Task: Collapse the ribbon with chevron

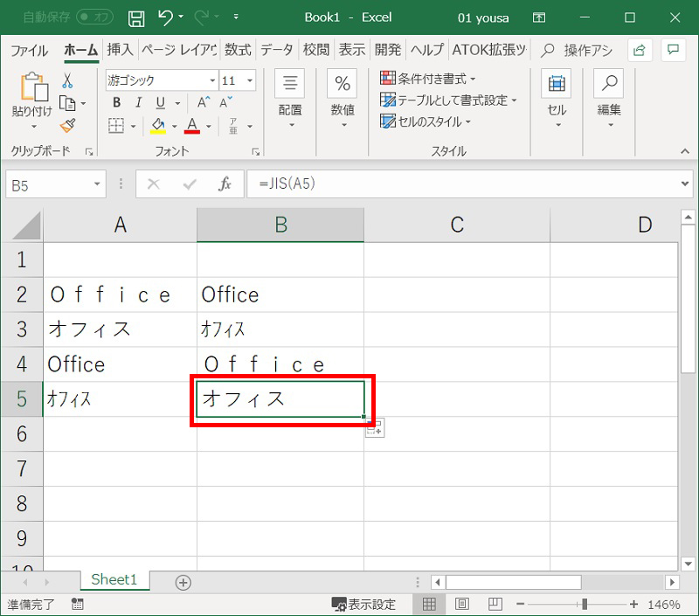Action: [685, 151]
